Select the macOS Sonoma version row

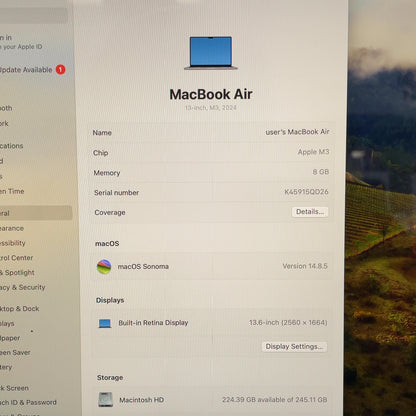212,266
